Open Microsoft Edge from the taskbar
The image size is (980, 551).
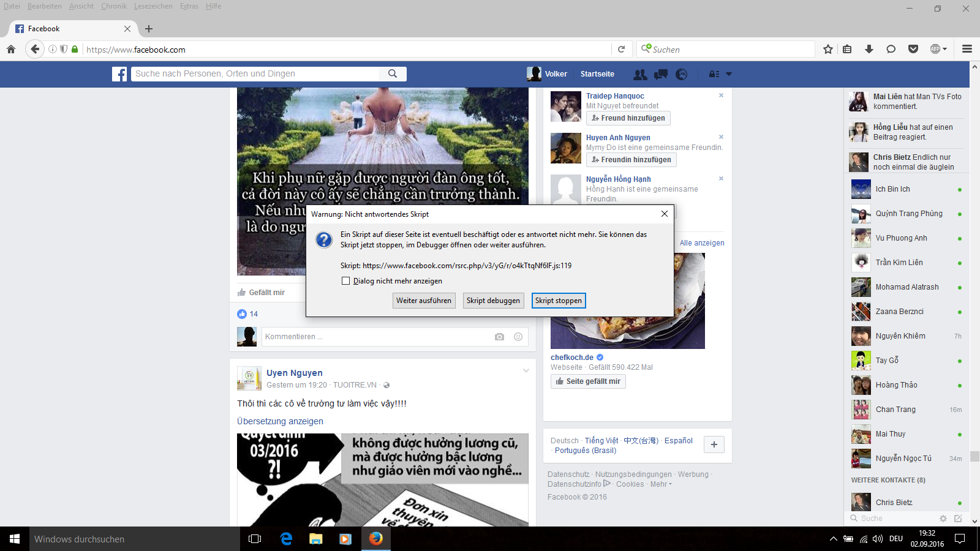click(x=286, y=539)
